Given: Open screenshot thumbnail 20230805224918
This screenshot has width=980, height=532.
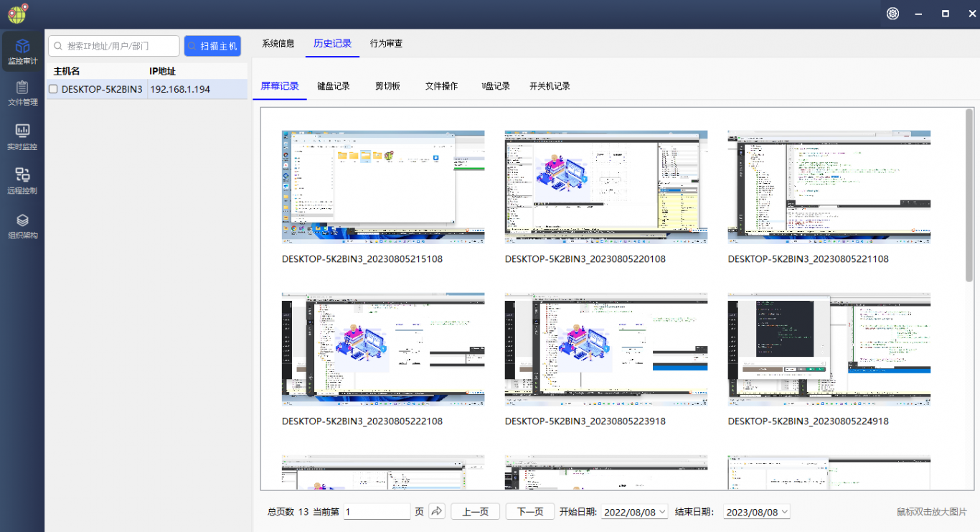Looking at the screenshot, I should (x=829, y=348).
